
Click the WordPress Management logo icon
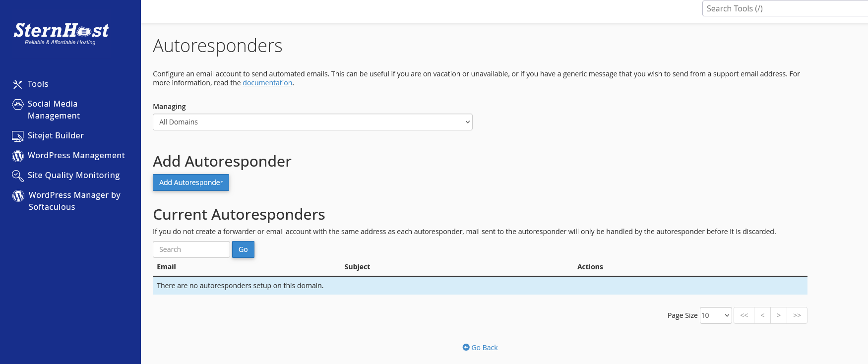tap(18, 156)
